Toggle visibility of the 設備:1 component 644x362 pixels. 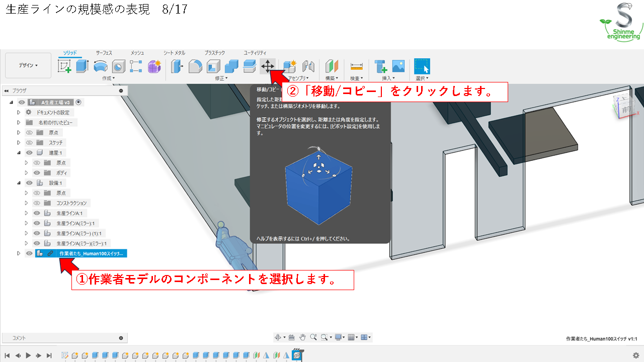click(x=30, y=183)
